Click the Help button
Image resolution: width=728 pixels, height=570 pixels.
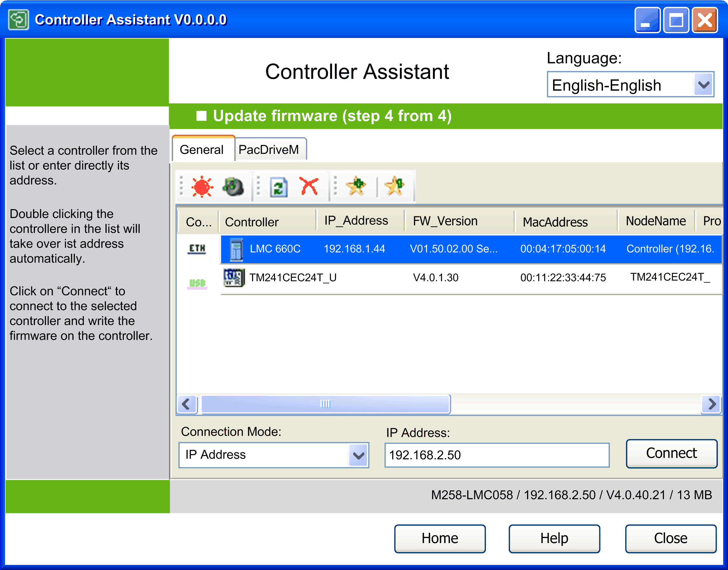pyautogui.click(x=554, y=539)
